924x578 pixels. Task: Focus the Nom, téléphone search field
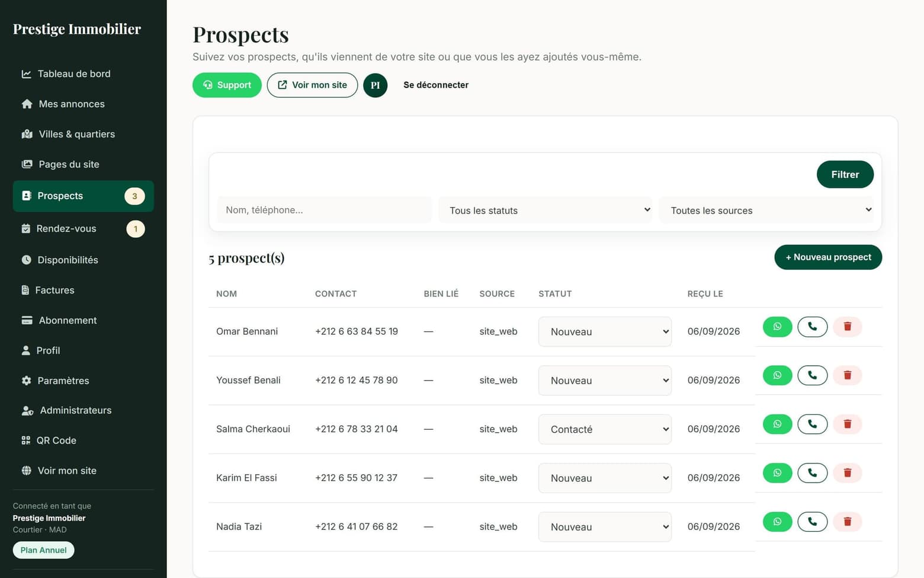tap(324, 210)
